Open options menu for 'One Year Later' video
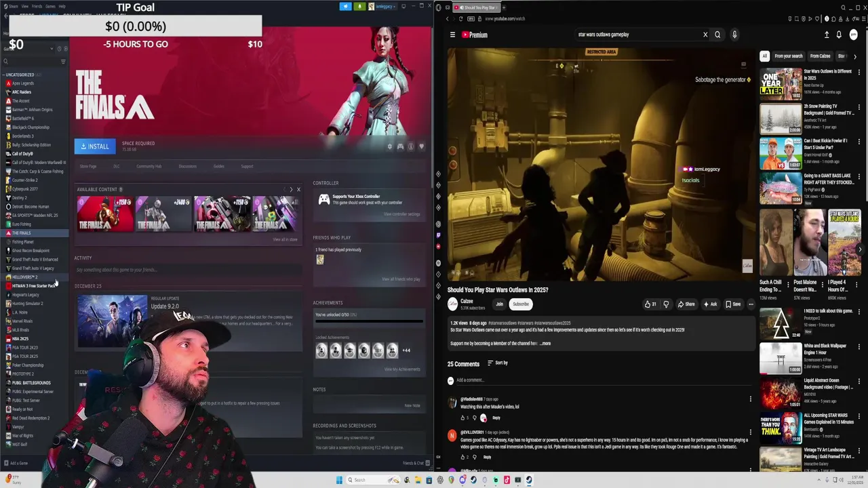 pyautogui.click(x=860, y=71)
